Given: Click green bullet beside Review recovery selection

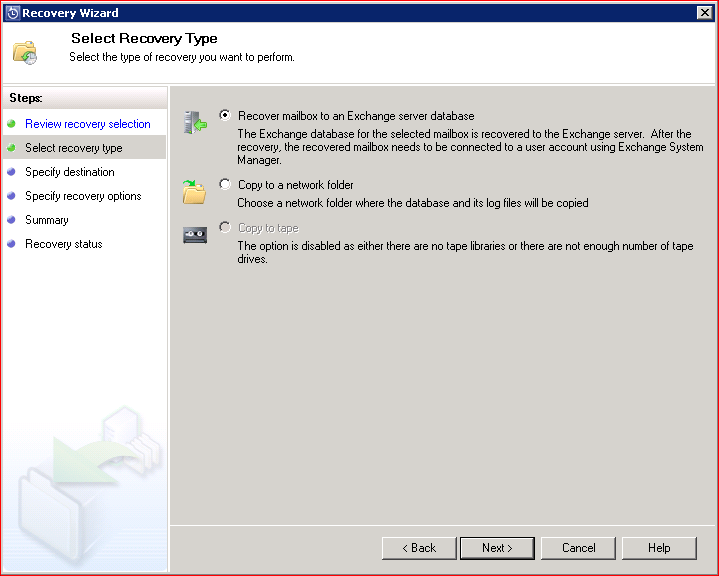Looking at the screenshot, I should [11, 124].
